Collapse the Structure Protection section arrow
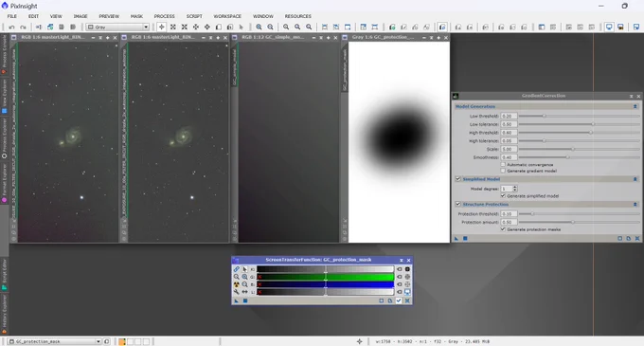This screenshot has width=644, height=346. pyautogui.click(x=635, y=204)
